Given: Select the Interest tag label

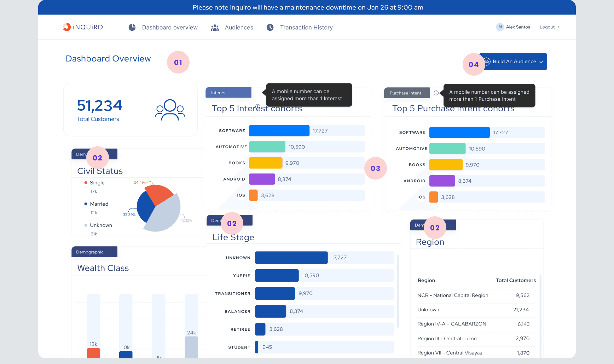Looking at the screenshot, I should click(228, 93).
